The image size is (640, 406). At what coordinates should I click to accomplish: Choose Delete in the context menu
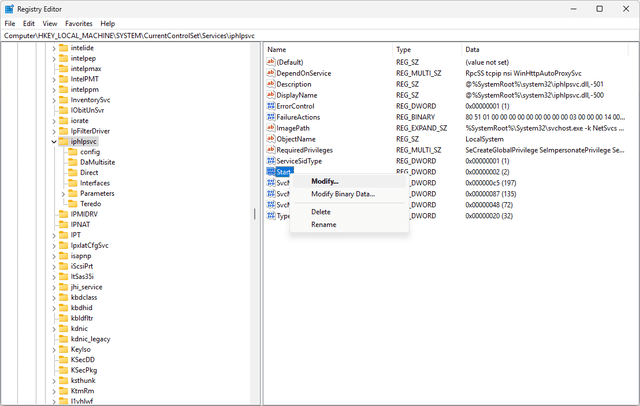point(321,212)
